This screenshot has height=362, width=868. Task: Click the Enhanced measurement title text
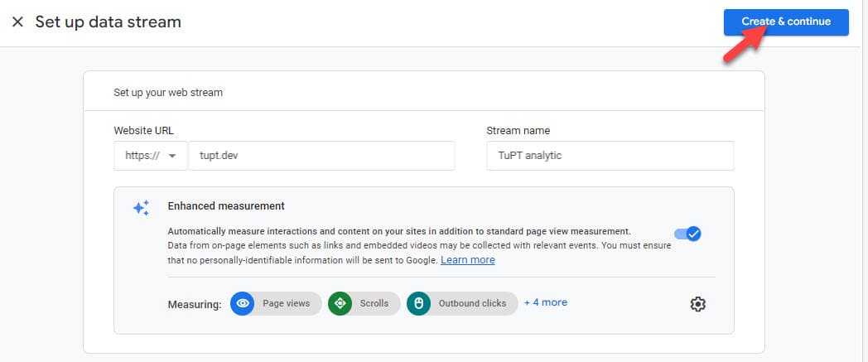click(x=226, y=206)
